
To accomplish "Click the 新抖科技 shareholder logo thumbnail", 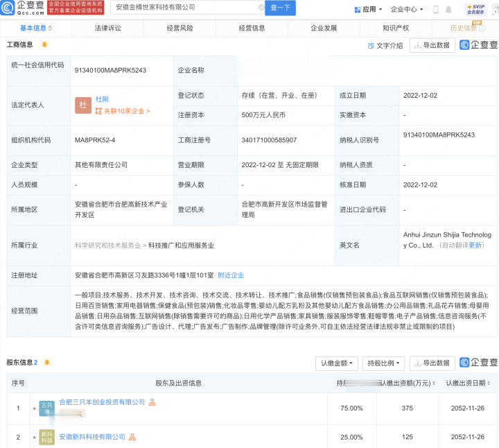I will [47, 437].
